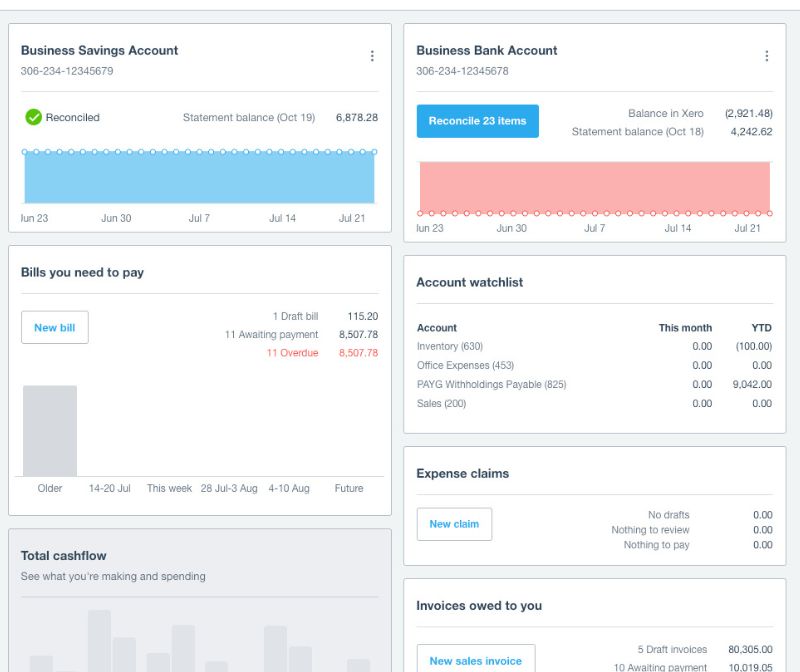Open Office Expenses (453) account
800x672 pixels.
(x=465, y=365)
